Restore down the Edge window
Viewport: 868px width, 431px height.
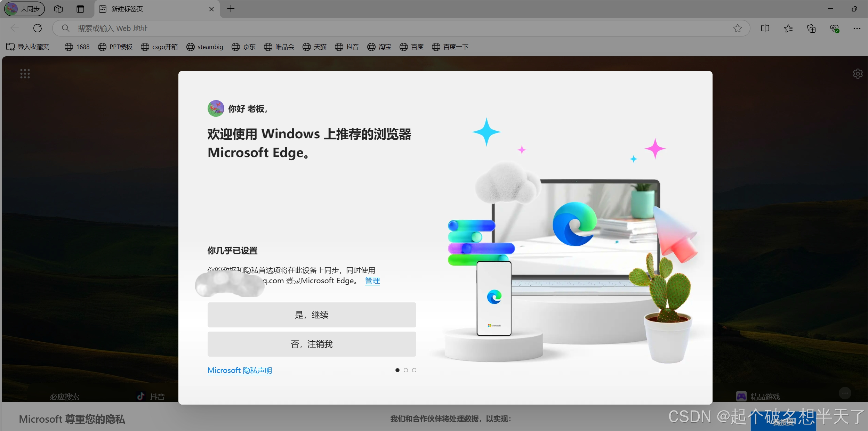click(854, 9)
